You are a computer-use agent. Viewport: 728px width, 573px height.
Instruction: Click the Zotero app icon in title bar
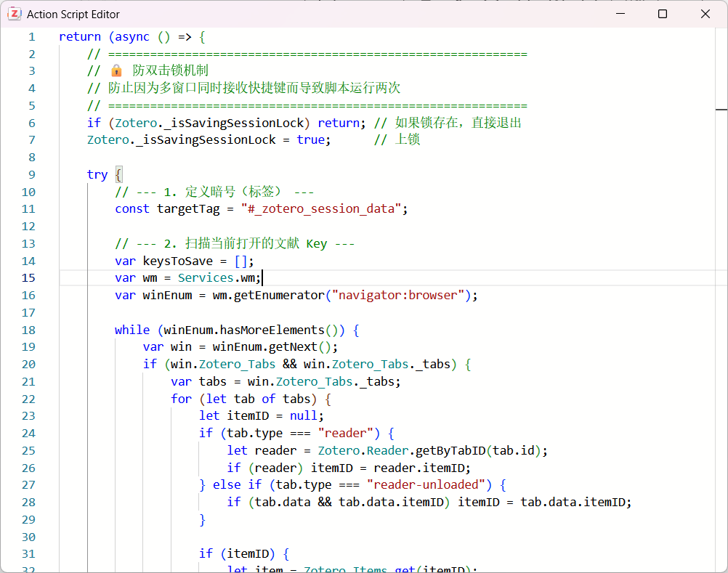14,14
